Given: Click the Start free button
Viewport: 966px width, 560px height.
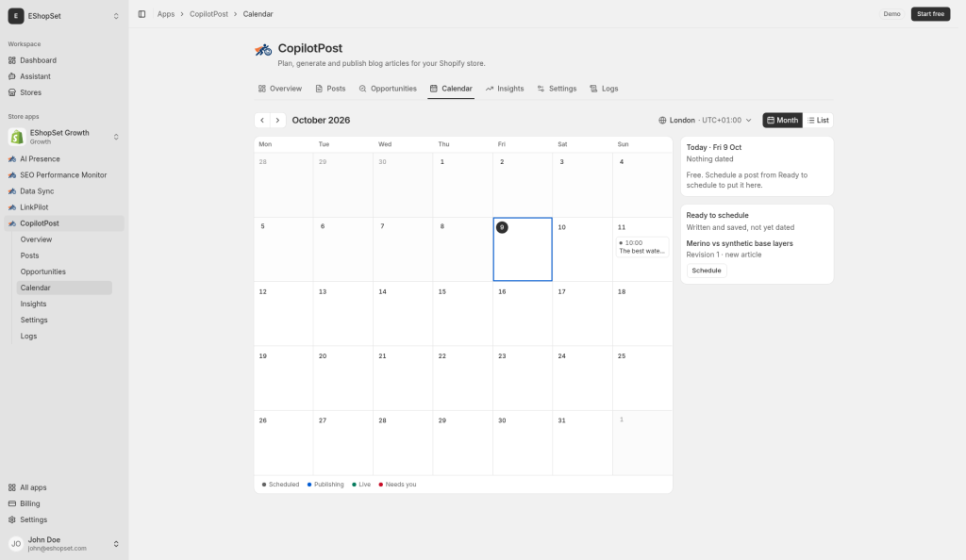Looking at the screenshot, I should click(x=930, y=14).
